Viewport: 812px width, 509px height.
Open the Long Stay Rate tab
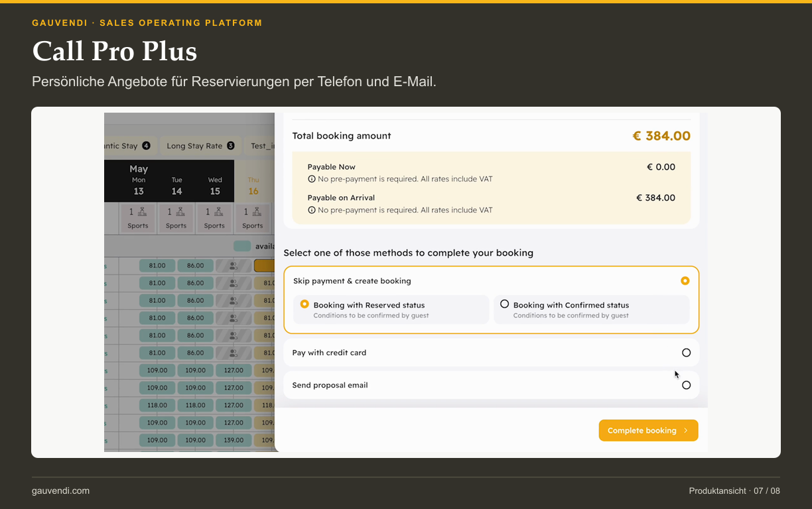200,146
